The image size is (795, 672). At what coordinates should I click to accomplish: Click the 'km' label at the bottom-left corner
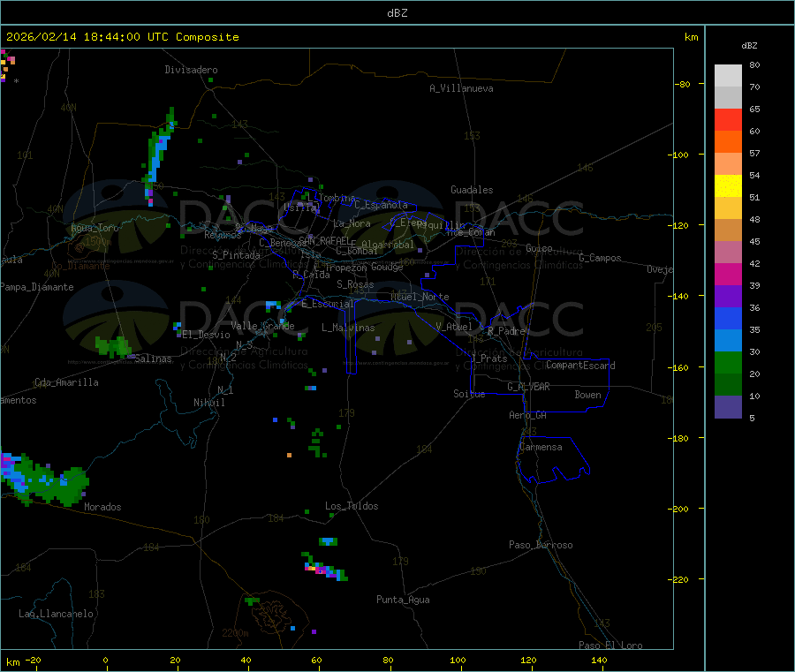pos(12,662)
